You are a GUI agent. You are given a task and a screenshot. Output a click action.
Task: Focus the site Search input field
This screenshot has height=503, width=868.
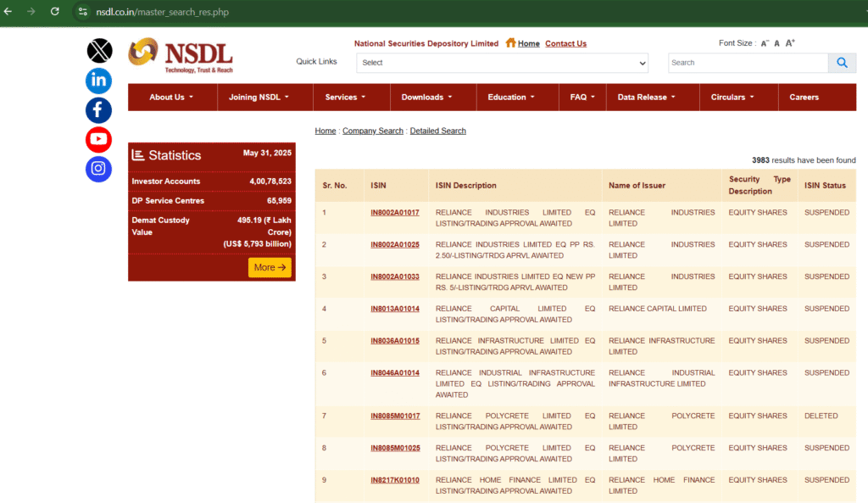pos(748,63)
